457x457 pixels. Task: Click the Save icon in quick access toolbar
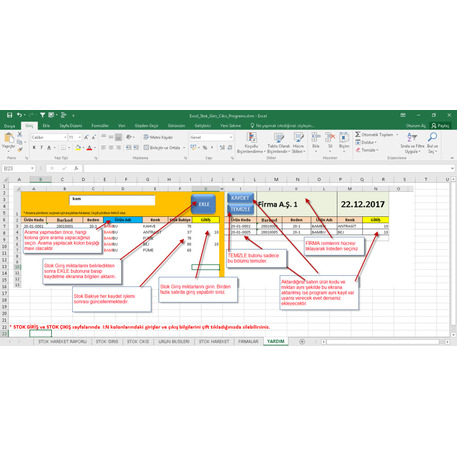tap(9, 115)
